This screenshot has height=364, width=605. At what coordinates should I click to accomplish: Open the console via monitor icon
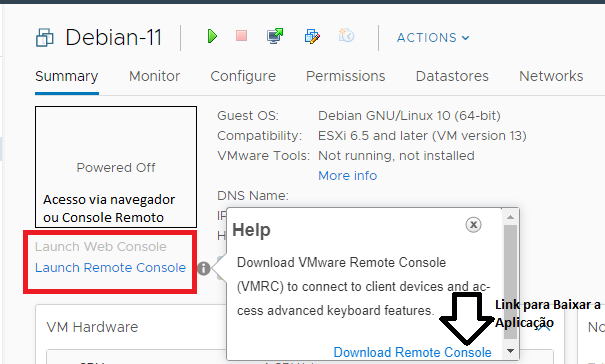pos(275,36)
